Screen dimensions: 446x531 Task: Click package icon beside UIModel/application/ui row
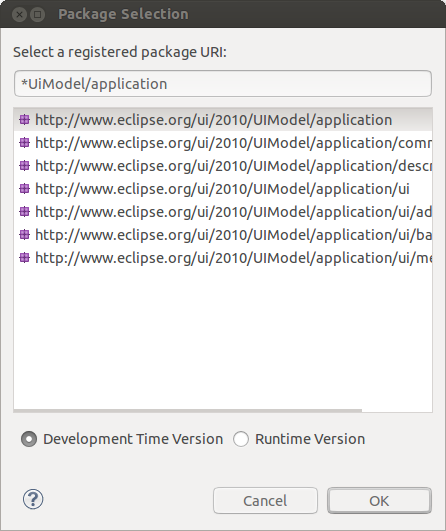click(x=24, y=189)
